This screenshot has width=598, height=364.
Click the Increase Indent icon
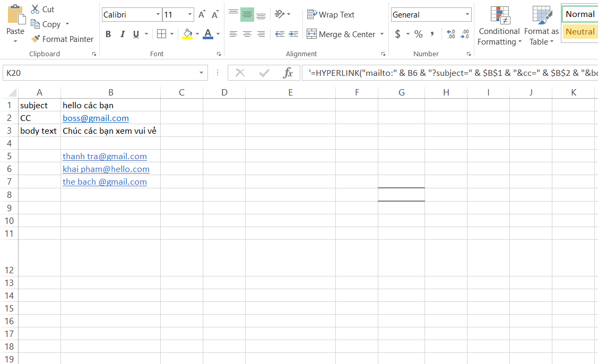point(293,34)
